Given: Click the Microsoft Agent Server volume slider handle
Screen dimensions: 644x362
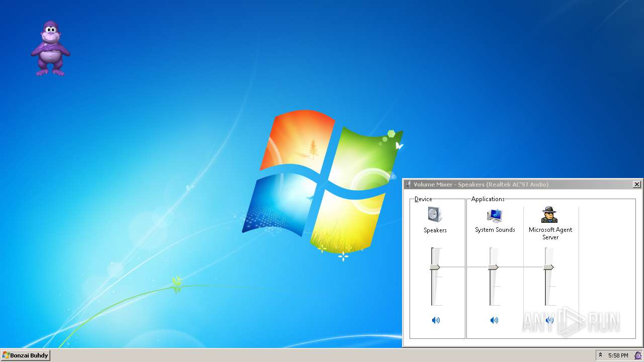Looking at the screenshot, I should coord(549,267).
